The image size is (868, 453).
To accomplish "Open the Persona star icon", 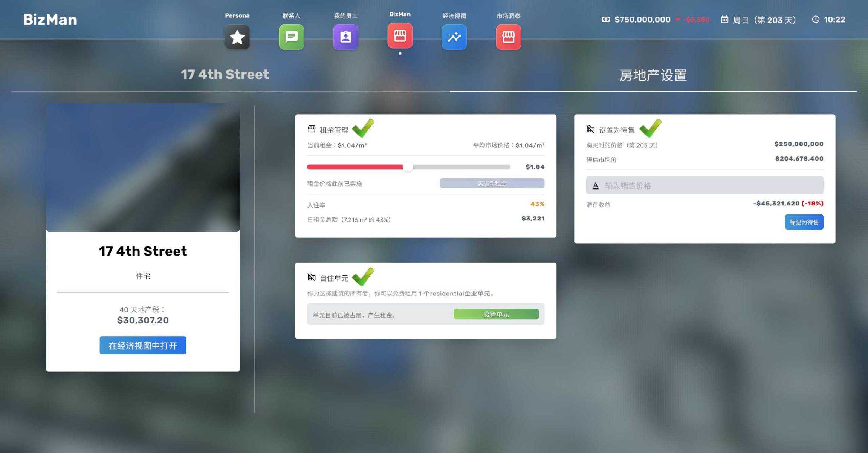I will tap(237, 37).
